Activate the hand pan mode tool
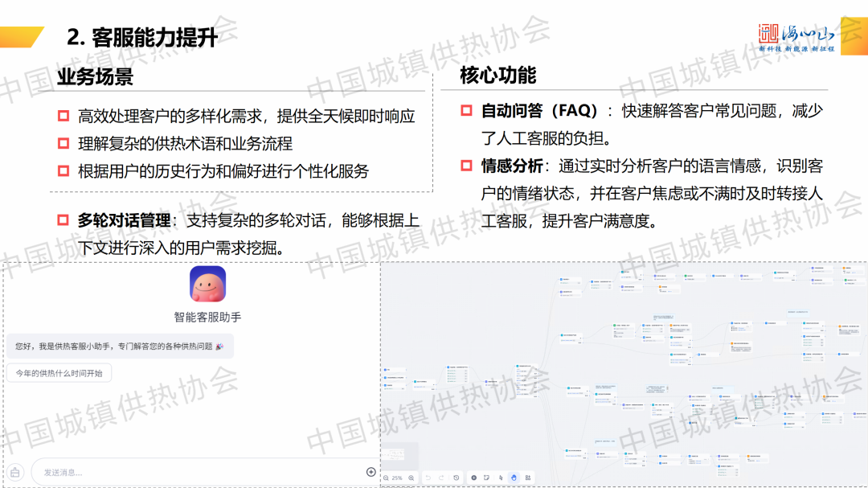The height and width of the screenshot is (488, 868). click(514, 478)
